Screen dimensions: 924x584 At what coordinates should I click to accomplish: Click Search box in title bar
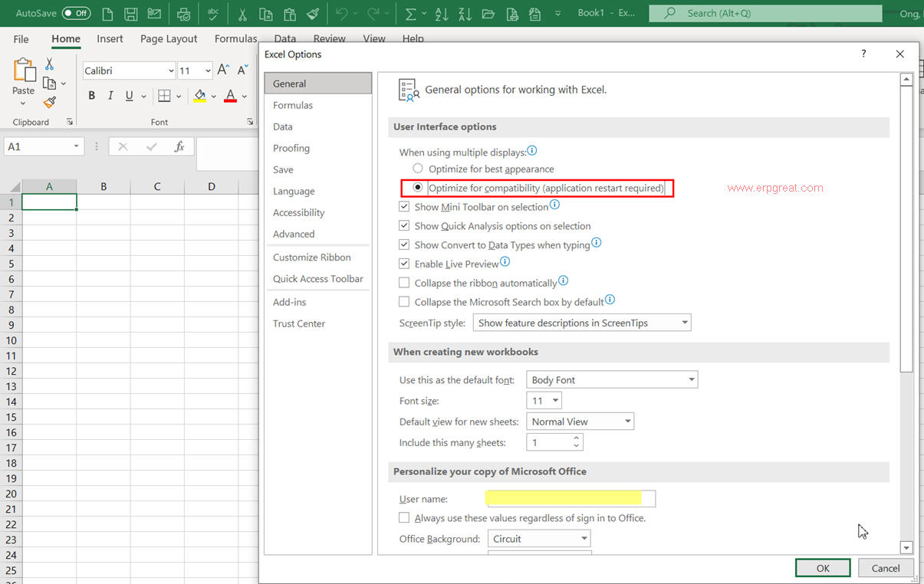(765, 13)
